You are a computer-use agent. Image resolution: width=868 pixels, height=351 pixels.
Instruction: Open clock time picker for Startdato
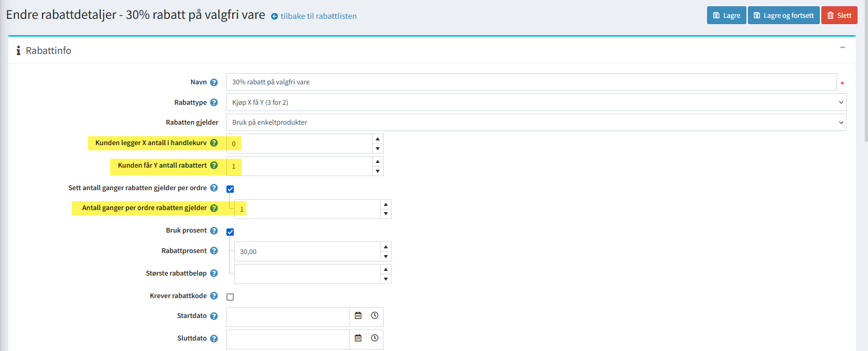(375, 316)
